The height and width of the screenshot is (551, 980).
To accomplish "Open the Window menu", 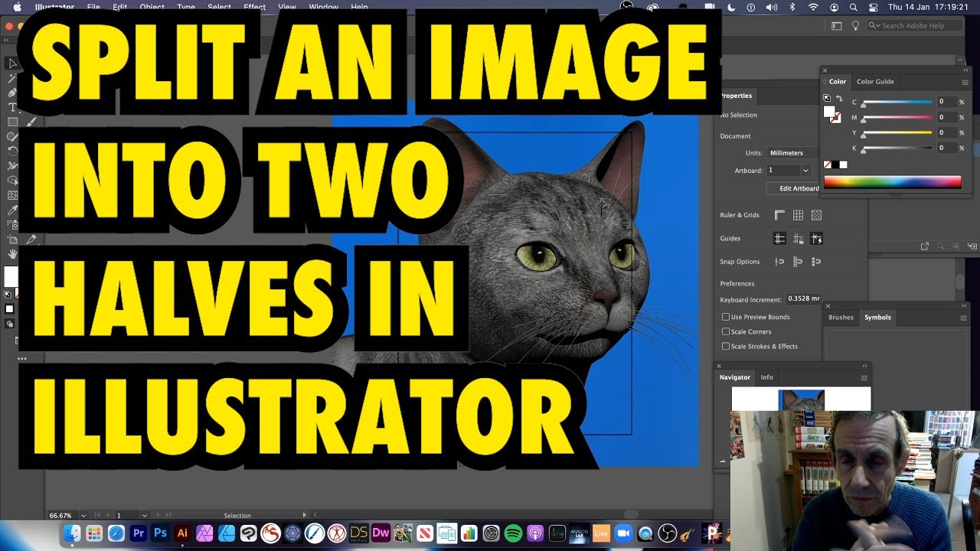I will pos(323,7).
